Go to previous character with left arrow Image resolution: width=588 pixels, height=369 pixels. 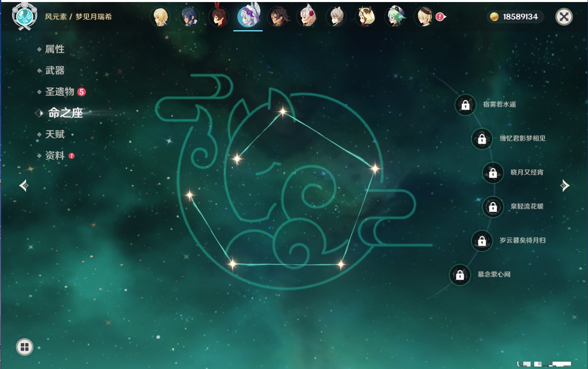pyautogui.click(x=24, y=186)
